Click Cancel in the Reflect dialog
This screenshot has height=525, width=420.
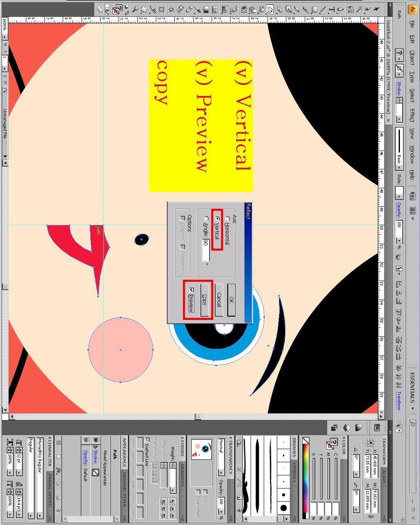pos(219,300)
